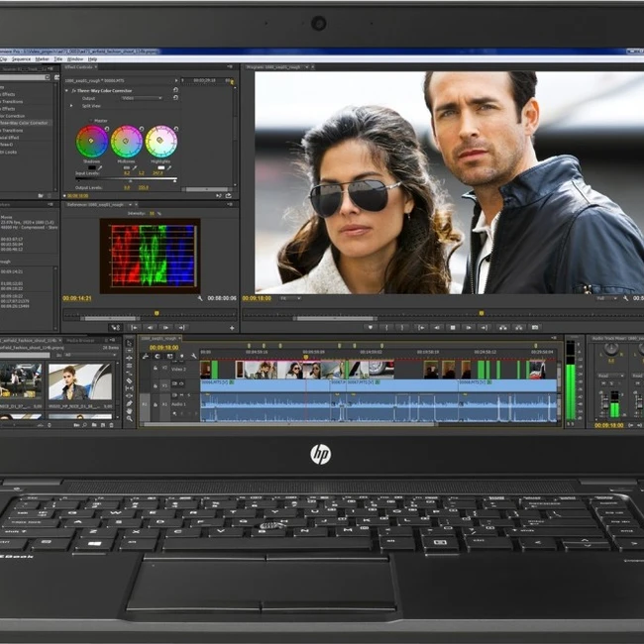Reset the Highlights color wheel
This screenshot has width=644, height=644.
point(176,129)
